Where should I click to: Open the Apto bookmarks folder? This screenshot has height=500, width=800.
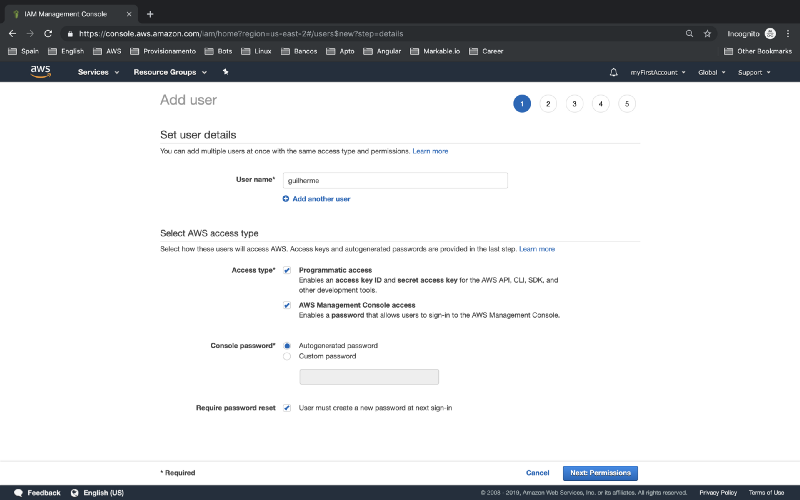(340, 51)
